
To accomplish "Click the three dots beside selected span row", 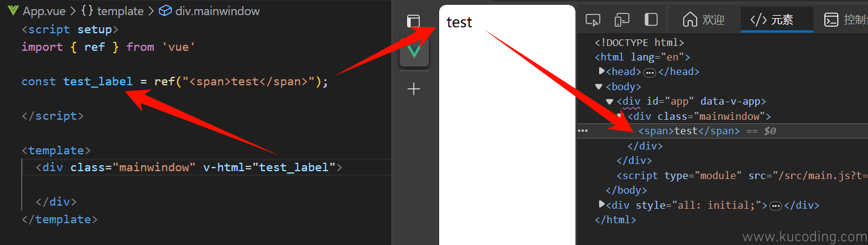I will click(x=583, y=131).
